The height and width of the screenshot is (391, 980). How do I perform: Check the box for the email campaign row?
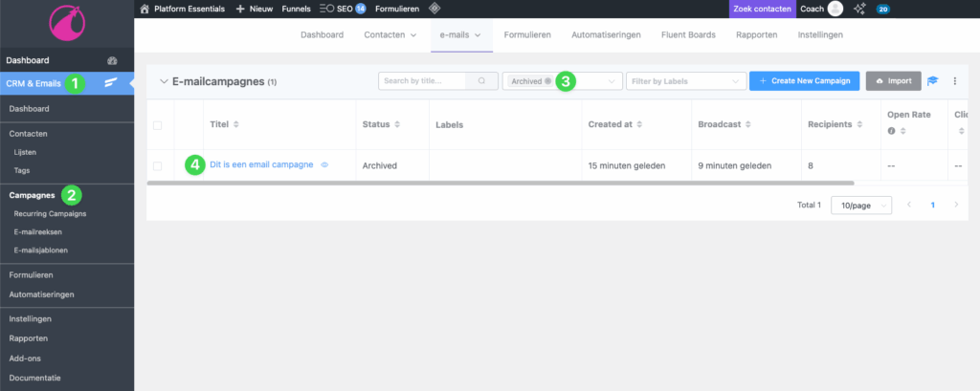pyautogui.click(x=158, y=165)
